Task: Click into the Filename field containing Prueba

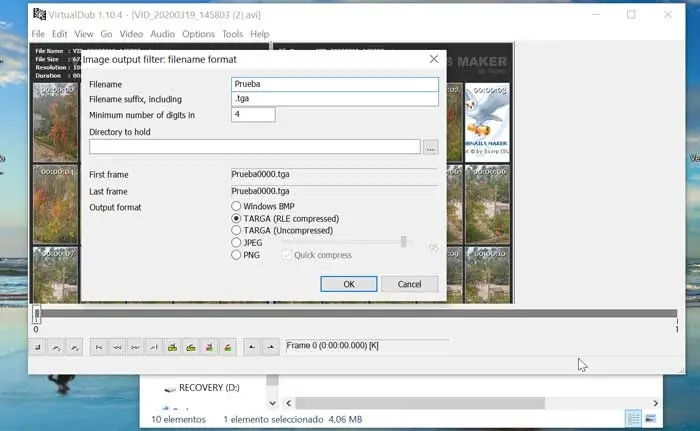Action: point(335,84)
